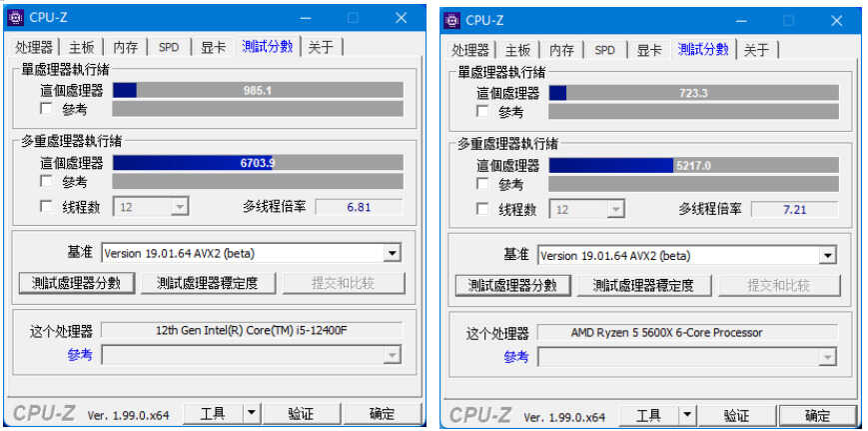Enable single-thread 參考 checkbox in i5-12400F window
The width and height of the screenshot is (868, 431).
click(47, 109)
